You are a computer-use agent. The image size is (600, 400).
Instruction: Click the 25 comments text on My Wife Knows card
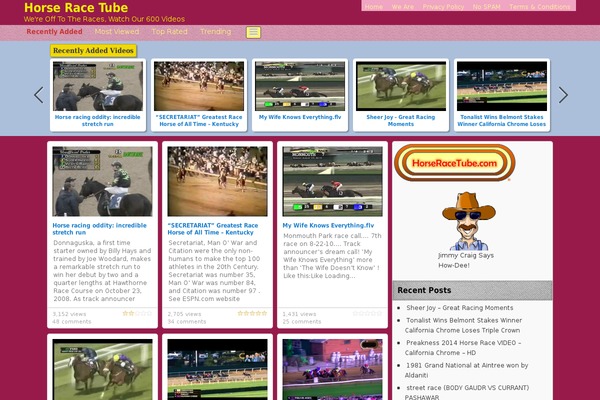[x=302, y=322]
